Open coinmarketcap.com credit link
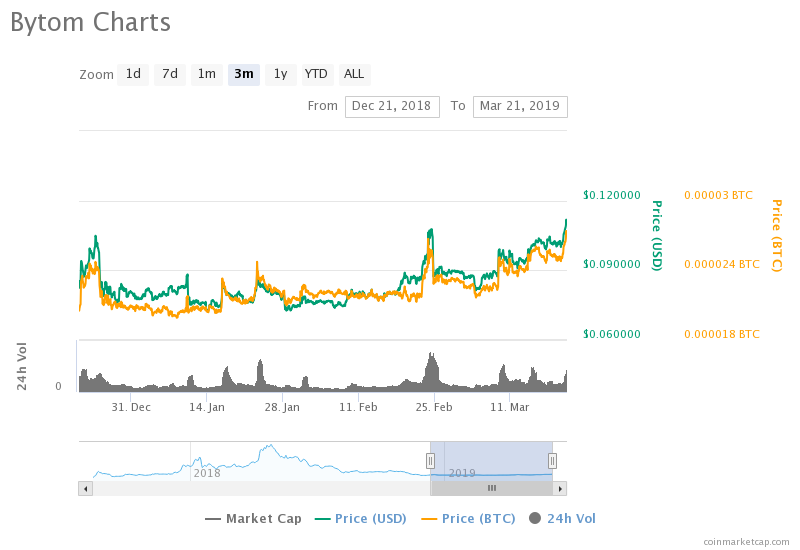 [746, 542]
